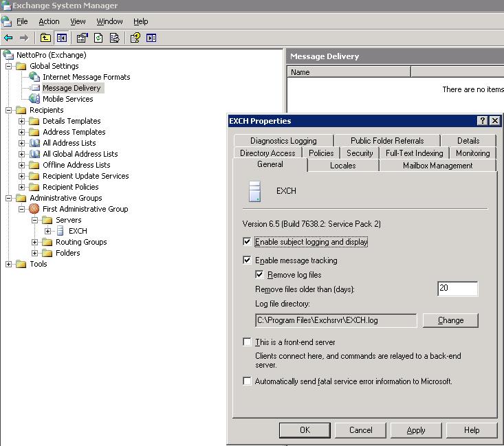Uncheck Enable subject logging and display
This screenshot has width=504, height=446.
tap(247, 242)
